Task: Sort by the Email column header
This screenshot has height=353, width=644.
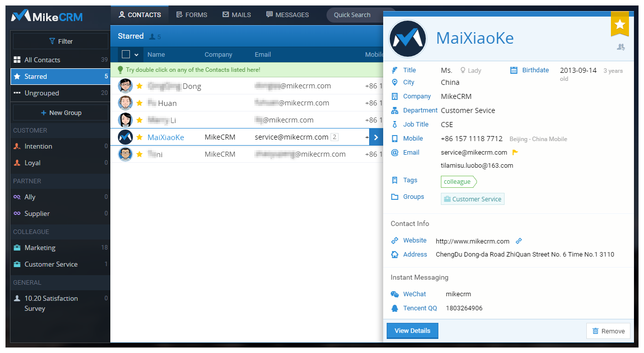Action: coord(262,55)
